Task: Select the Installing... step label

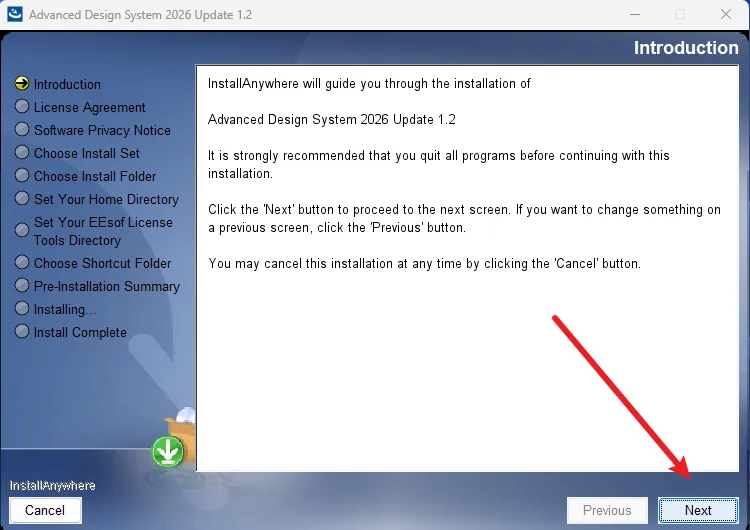Action: (65, 309)
